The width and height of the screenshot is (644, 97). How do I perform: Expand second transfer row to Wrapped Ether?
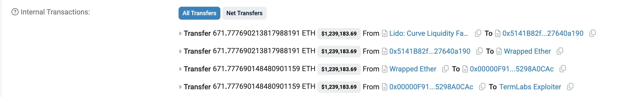pos(180,51)
